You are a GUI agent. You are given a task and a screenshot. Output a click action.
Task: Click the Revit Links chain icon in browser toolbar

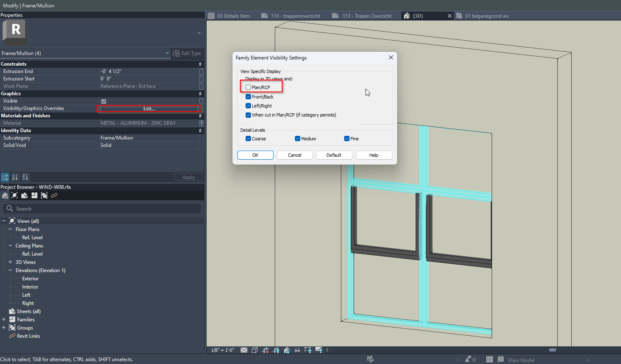54,195
